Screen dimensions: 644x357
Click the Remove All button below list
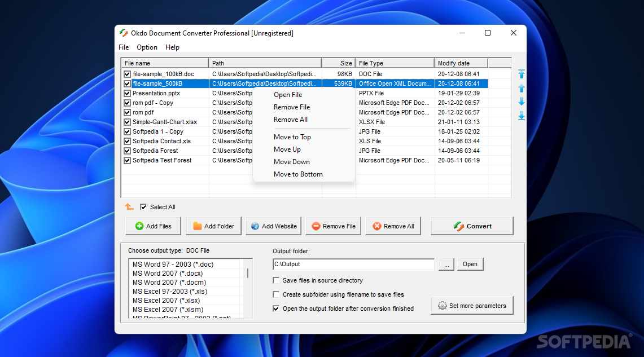(x=393, y=226)
